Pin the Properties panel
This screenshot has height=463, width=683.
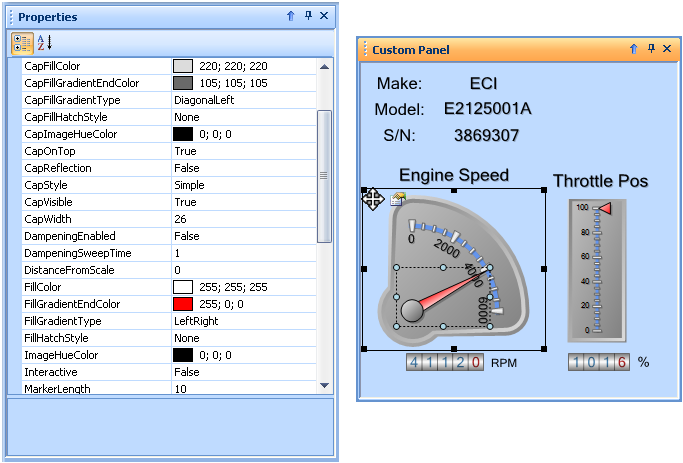(x=308, y=16)
